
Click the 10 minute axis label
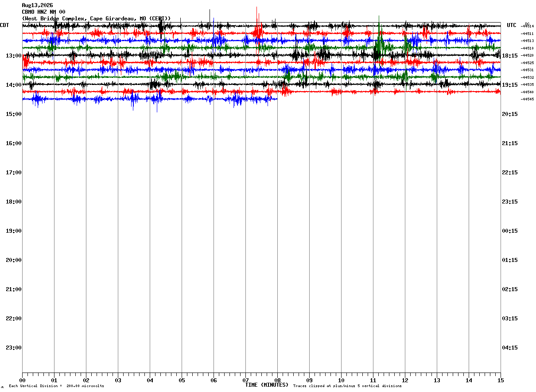341,380
